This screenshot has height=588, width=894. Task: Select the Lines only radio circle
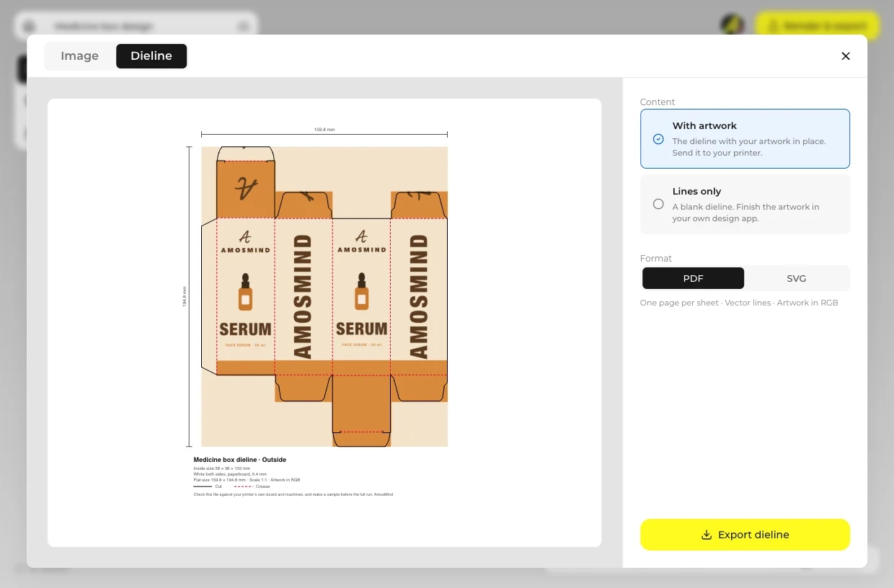click(x=658, y=204)
